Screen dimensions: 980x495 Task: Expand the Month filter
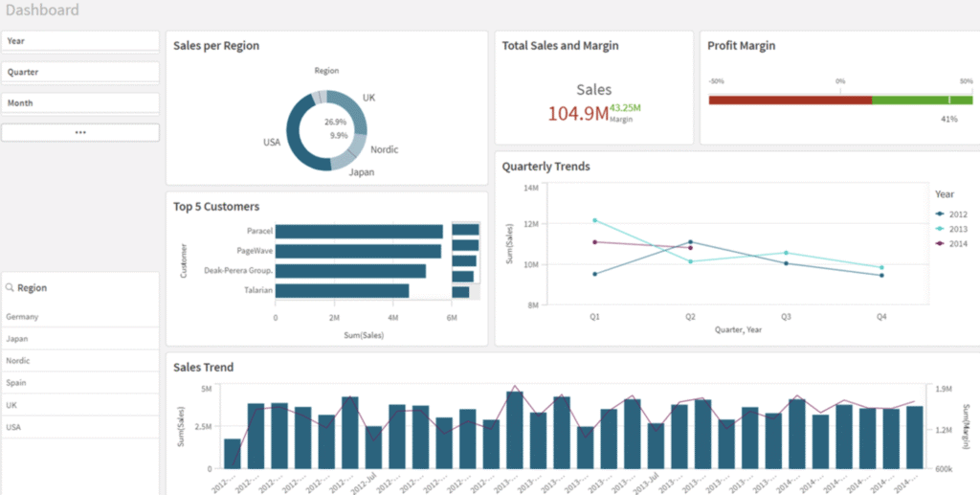pyautogui.click(x=80, y=102)
